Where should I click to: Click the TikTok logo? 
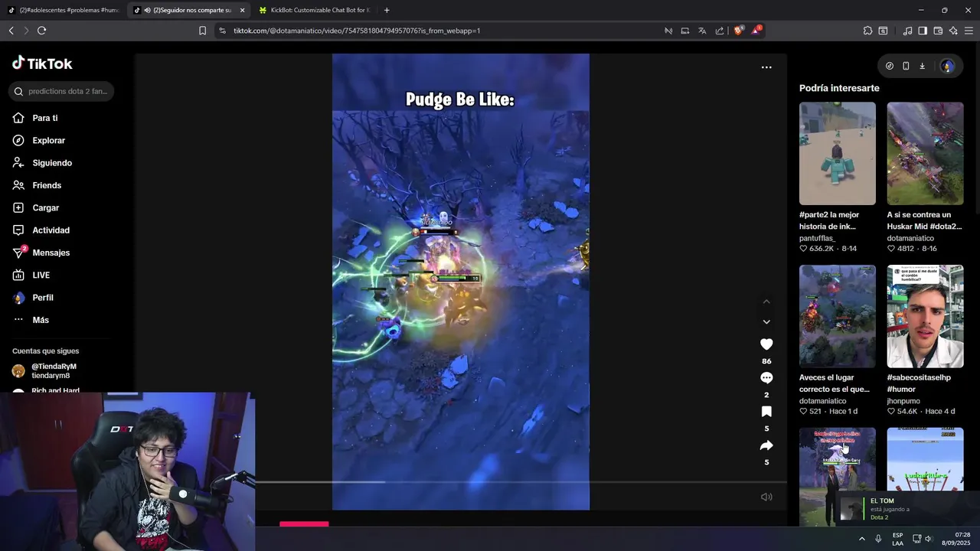click(x=42, y=64)
